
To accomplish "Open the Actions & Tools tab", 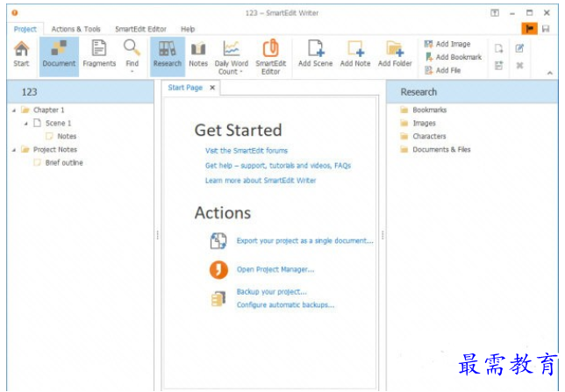I will (75, 29).
